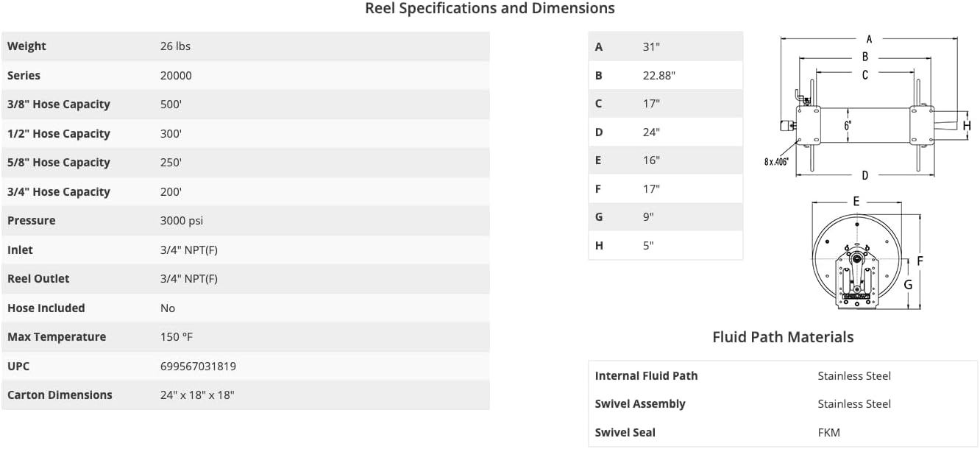Click the "Fluid Path Materials" heading
Image resolution: width=980 pixels, height=449 pixels.
tap(783, 337)
